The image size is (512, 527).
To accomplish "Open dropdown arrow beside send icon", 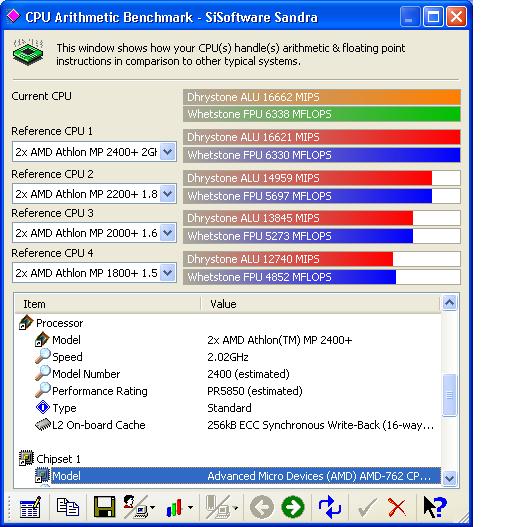I will tap(152, 508).
